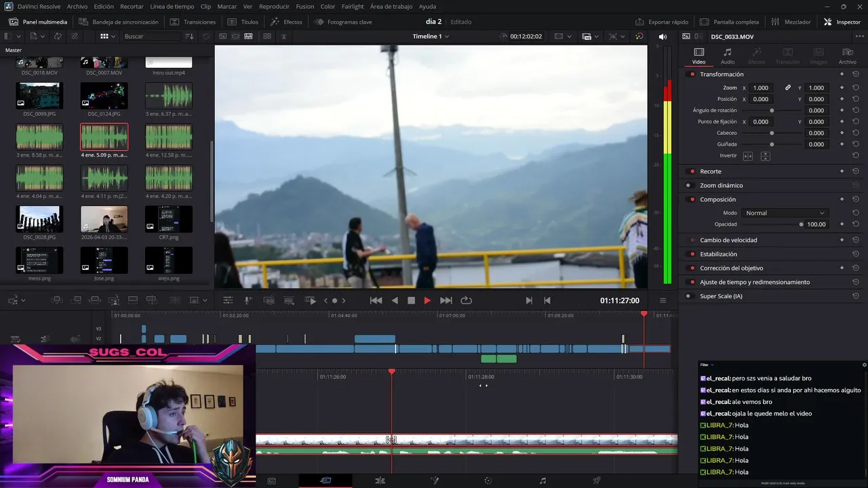Screen dimensions: 868x488
Task: Select the DSC_0099.JPG thumbnail
Action: pyautogui.click(x=39, y=96)
